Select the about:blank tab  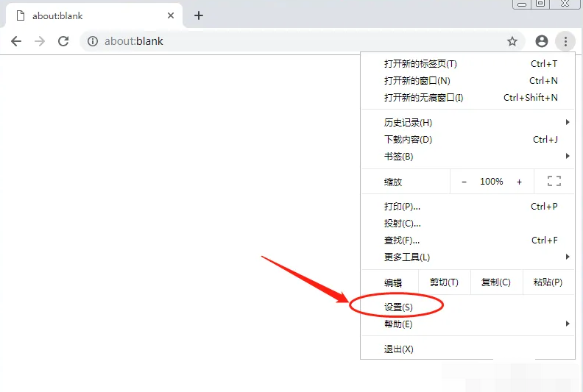pos(94,15)
